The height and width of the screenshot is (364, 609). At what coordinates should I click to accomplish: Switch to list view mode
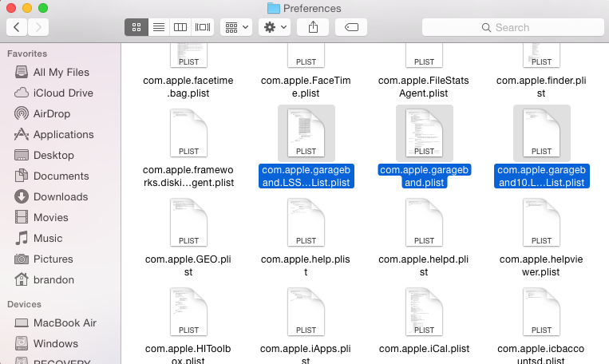[x=159, y=27]
